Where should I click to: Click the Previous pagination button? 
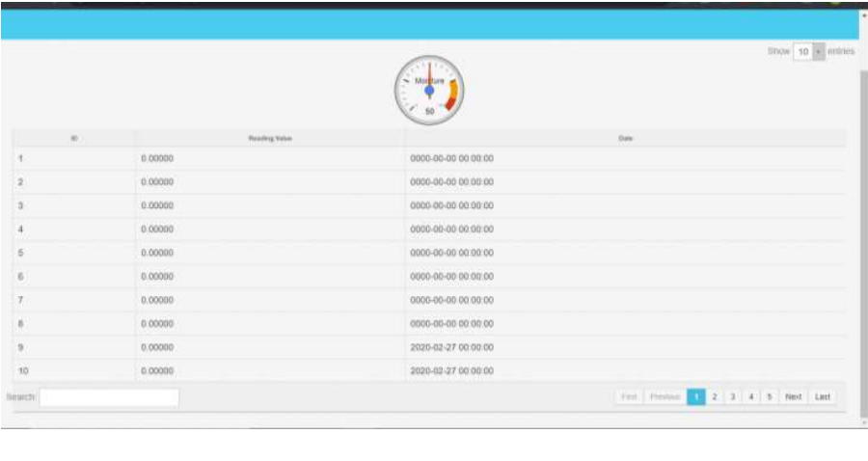click(x=665, y=396)
